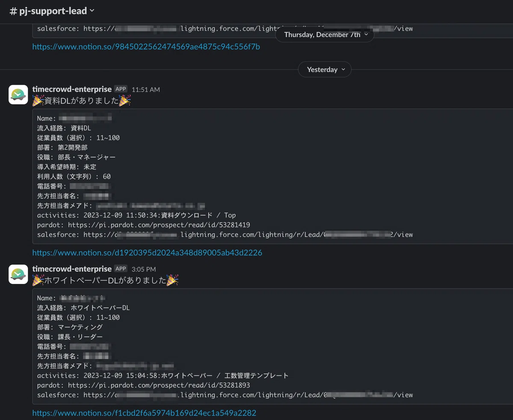
Task: Click activities line with 工数管理テンプレート
Action: 163,376
